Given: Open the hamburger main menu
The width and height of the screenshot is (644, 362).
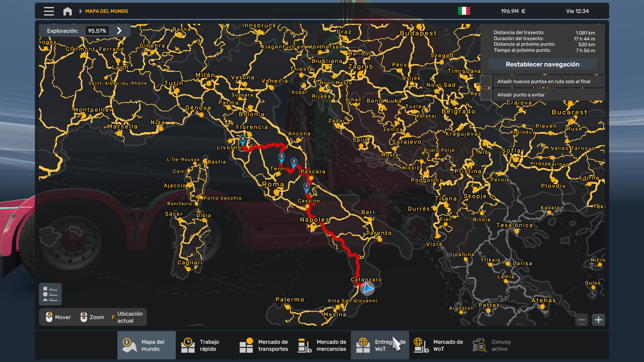Looking at the screenshot, I should [49, 11].
